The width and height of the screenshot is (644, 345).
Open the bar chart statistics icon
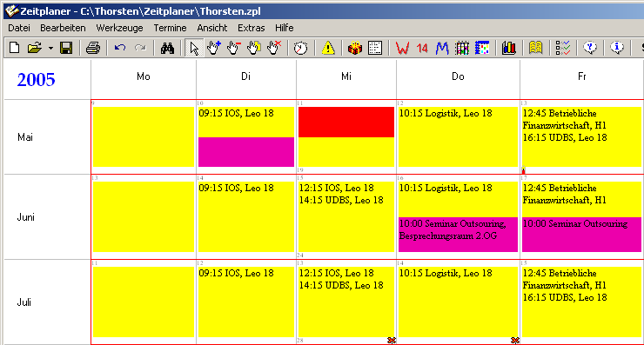tap(509, 48)
